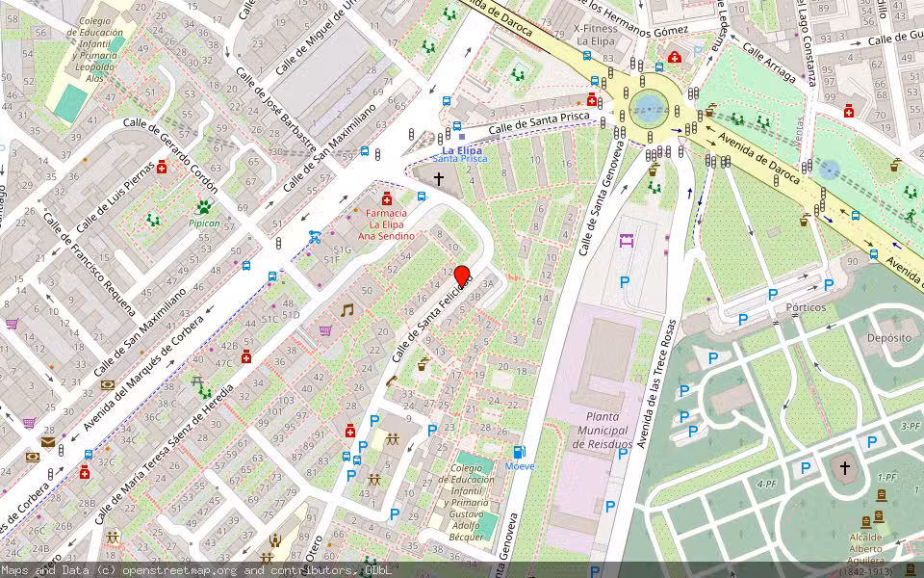Click the 'X-Fitness La Elipa' label
924x578 pixels.
[x=596, y=35]
